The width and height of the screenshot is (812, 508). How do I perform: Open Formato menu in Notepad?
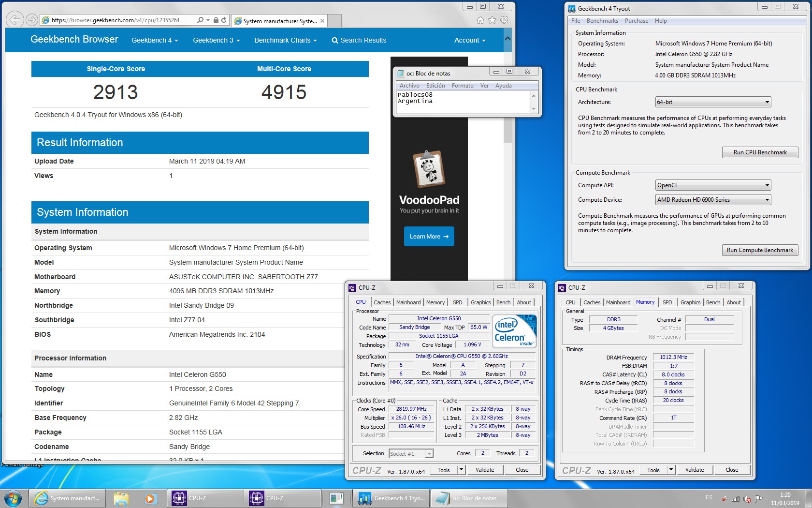point(463,86)
